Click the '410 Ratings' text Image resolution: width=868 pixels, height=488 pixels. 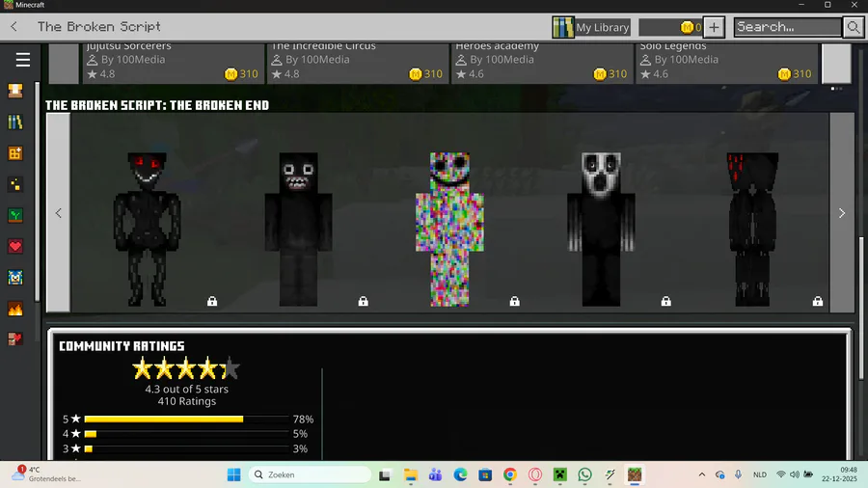click(186, 401)
